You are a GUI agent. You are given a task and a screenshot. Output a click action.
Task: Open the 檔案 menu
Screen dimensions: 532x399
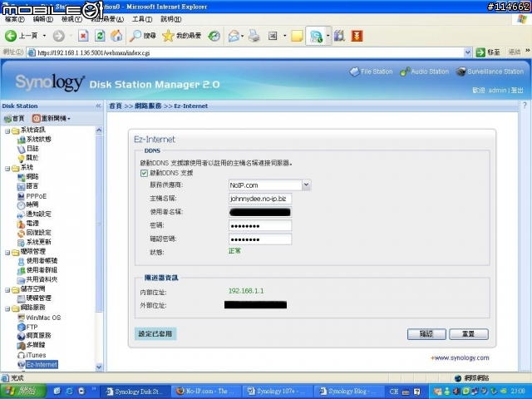tap(15, 19)
